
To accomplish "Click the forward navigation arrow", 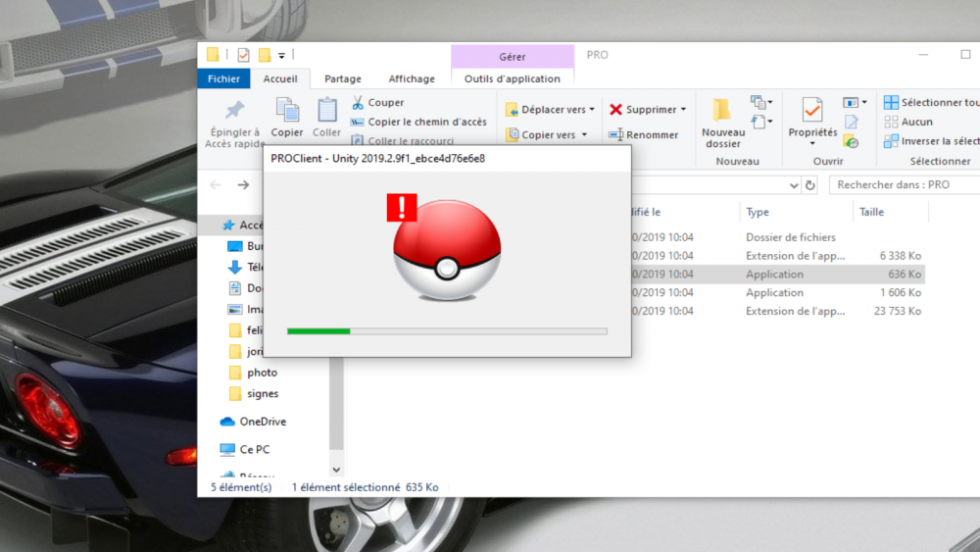I will coord(243,184).
